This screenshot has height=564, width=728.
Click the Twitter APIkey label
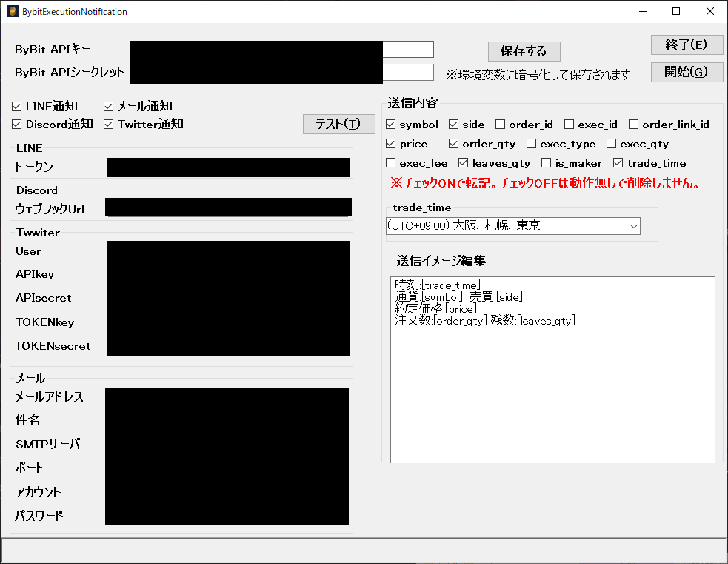[35, 274]
